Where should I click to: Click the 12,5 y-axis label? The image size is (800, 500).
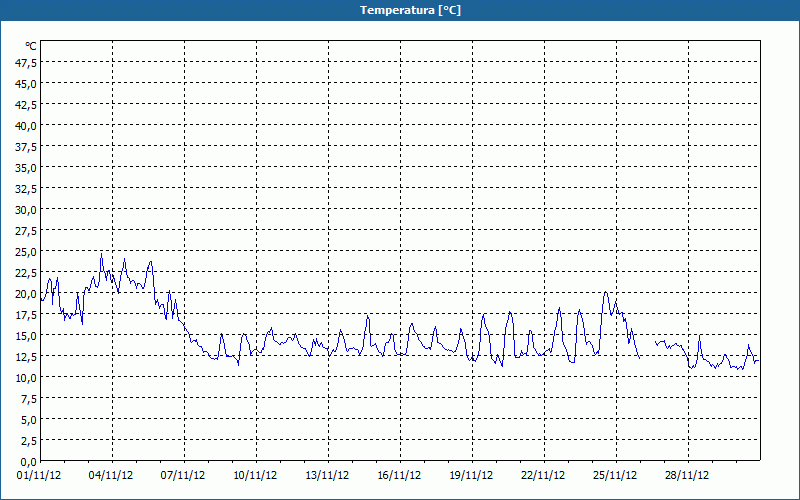pyautogui.click(x=26, y=357)
